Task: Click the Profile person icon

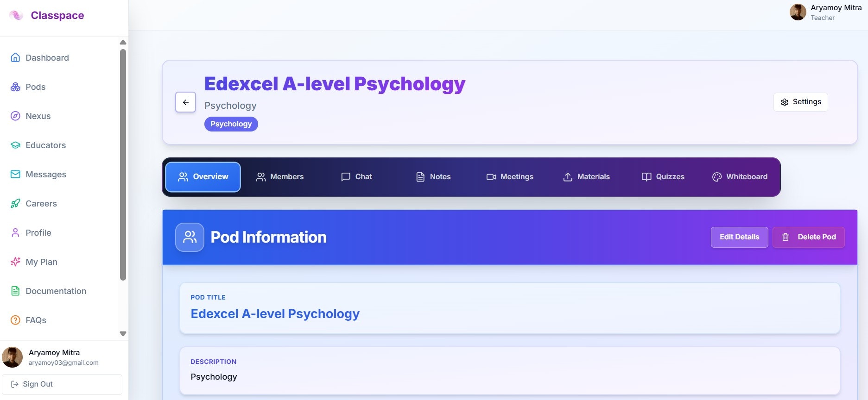Action: pos(15,232)
